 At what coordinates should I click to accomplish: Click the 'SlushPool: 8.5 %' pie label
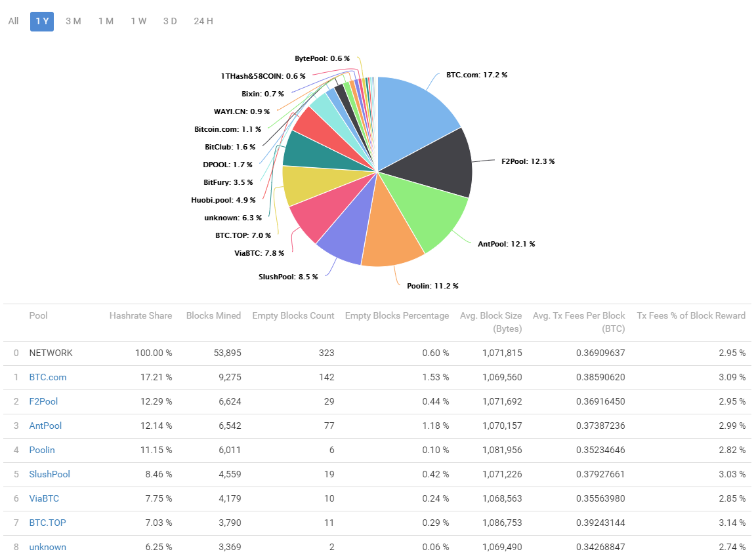click(x=288, y=277)
